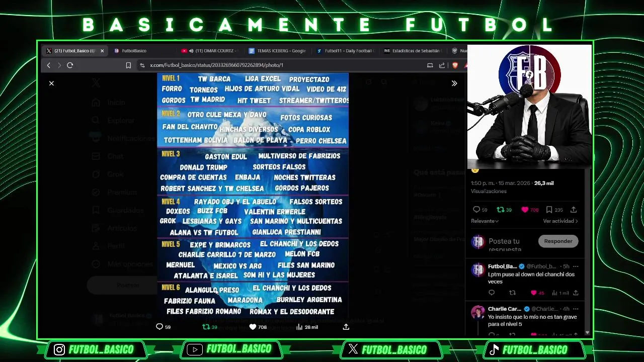644x362 pixels.
Task: Open the Brave Shields icon
Action: coord(455,65)
